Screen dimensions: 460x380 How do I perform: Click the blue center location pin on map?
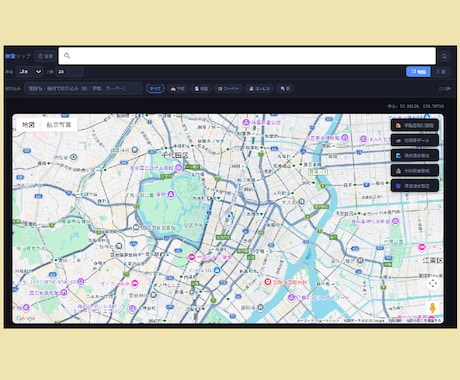click(x=229, y=216)
